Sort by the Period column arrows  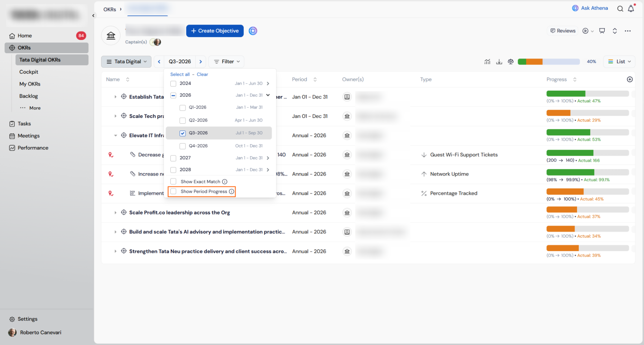(315, 79)
